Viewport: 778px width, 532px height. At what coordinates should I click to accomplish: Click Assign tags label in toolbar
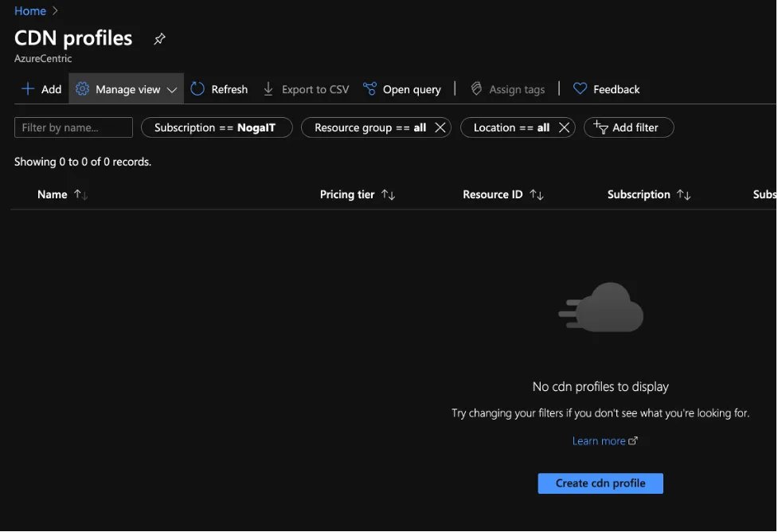(x=517, y=89)
